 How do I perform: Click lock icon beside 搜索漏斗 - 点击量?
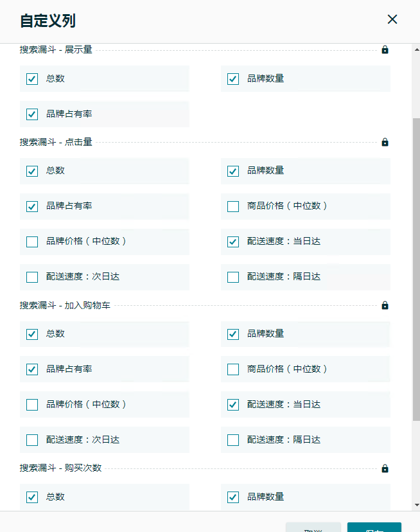pos(385,142)
